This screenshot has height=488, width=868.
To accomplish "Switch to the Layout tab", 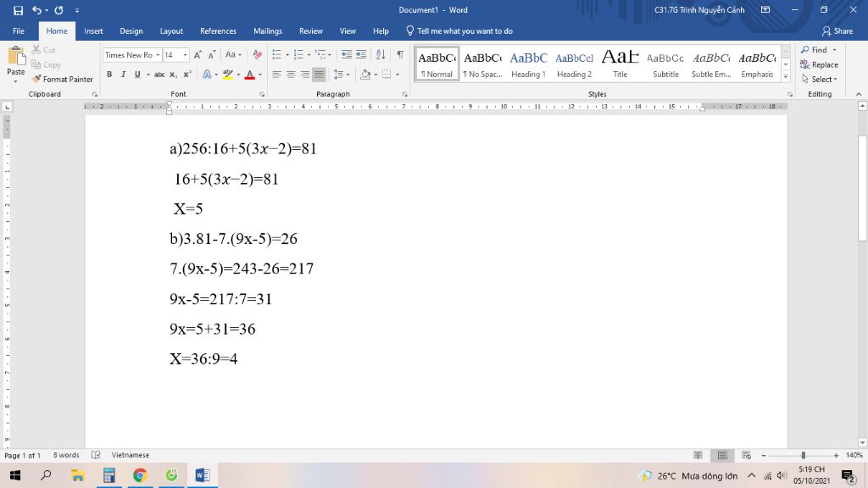I will [x=171, y=31].
